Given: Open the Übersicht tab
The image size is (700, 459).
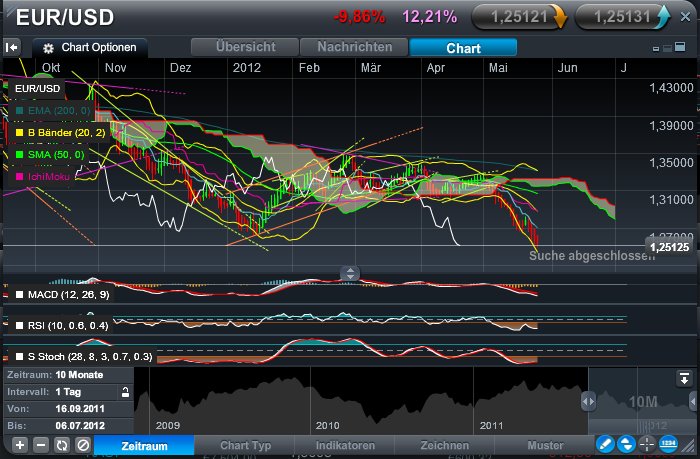Looking at the screenshot, I should [245, 47].
